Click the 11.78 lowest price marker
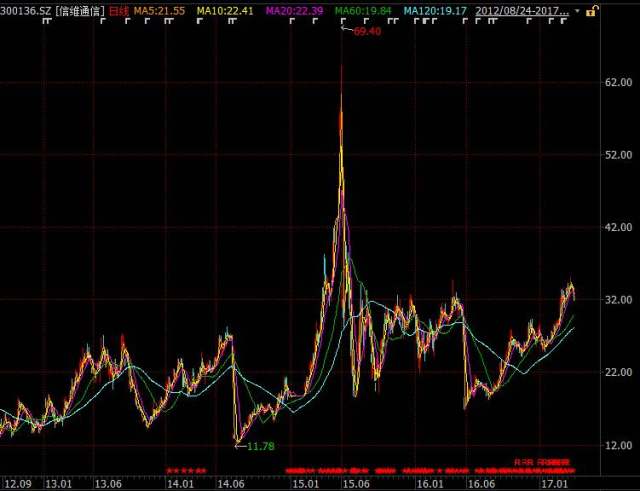This screenshot has height=491, width=640. point(260,446)
